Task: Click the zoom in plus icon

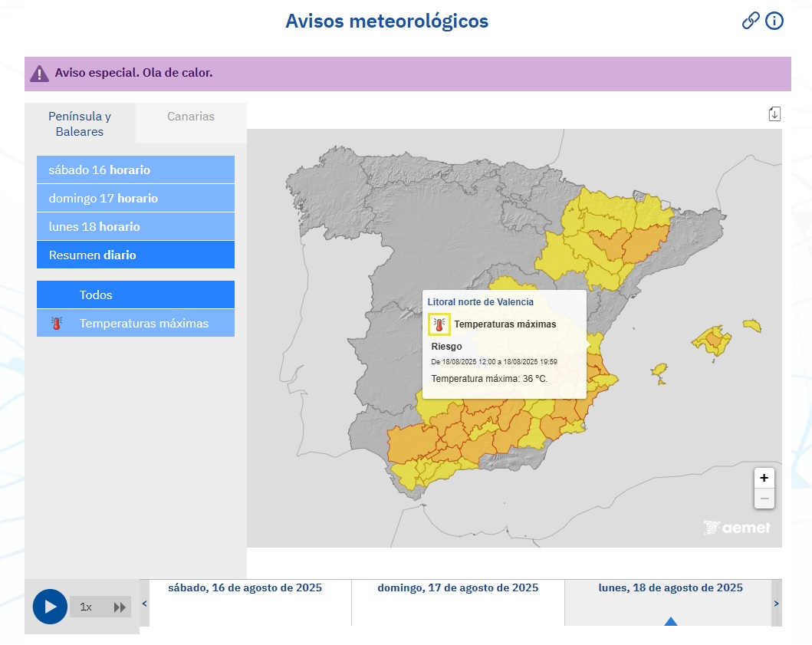Action: [764, 478]
